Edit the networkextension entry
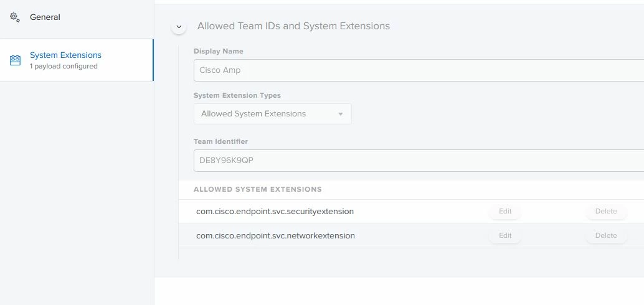 505,236
